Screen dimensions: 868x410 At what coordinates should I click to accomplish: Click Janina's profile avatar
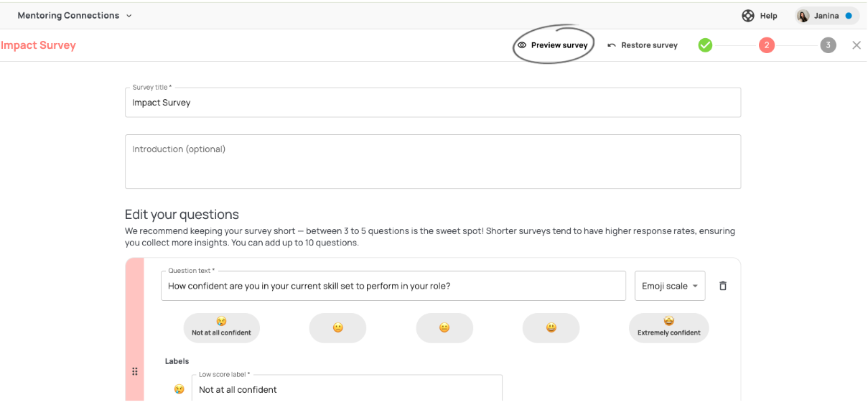pos(803,16)
